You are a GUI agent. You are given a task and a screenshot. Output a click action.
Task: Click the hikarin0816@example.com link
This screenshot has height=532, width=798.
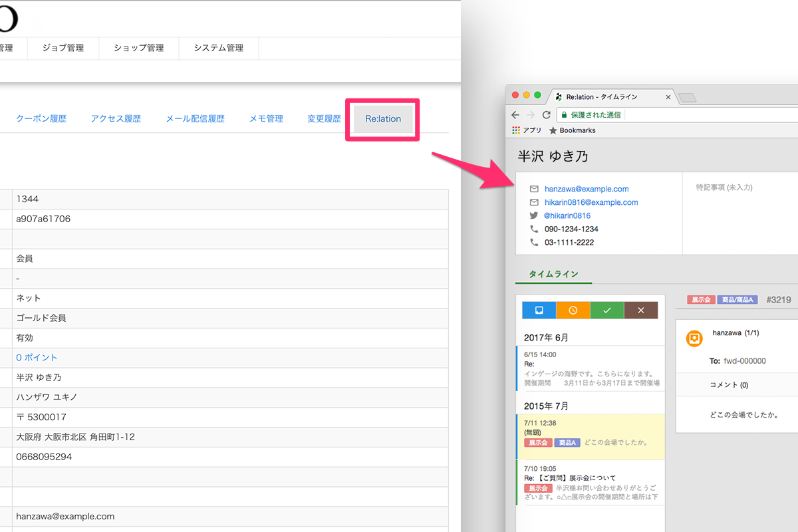click(591, 202)
